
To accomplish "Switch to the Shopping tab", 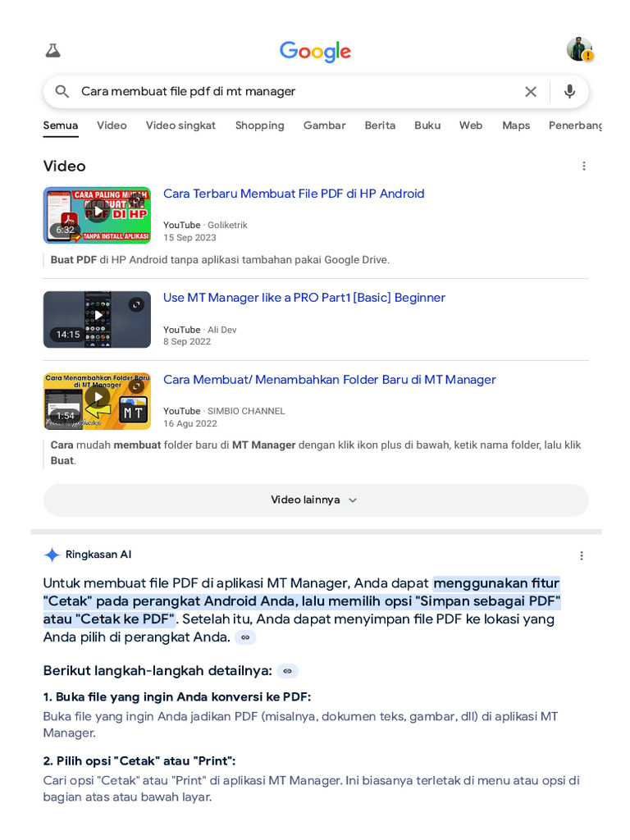I will 260,126.
